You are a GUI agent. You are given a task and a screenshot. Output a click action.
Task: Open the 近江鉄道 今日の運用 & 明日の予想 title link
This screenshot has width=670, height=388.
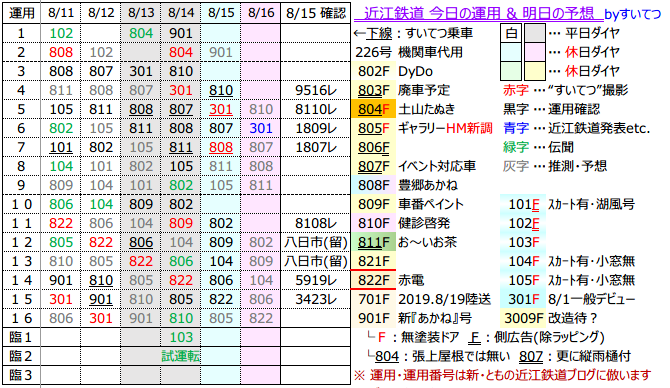pyautogui.click(x=478, y=14)
